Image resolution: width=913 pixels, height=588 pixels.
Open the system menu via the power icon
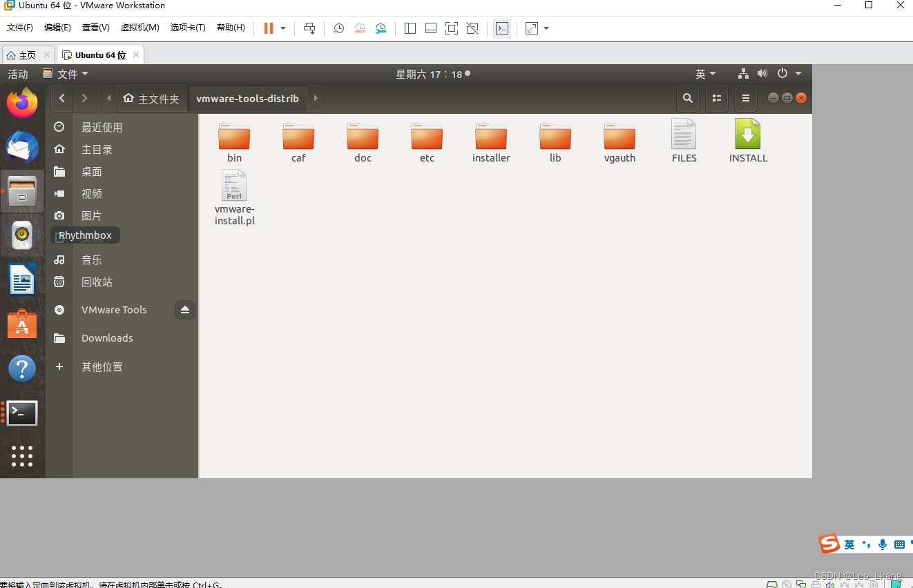782,73
